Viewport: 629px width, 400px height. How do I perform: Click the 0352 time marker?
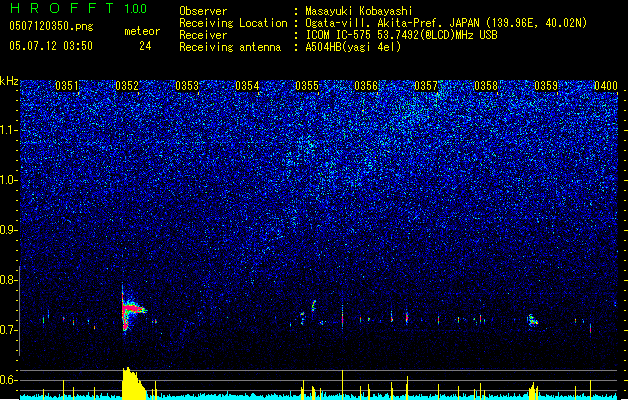[127, 86]
